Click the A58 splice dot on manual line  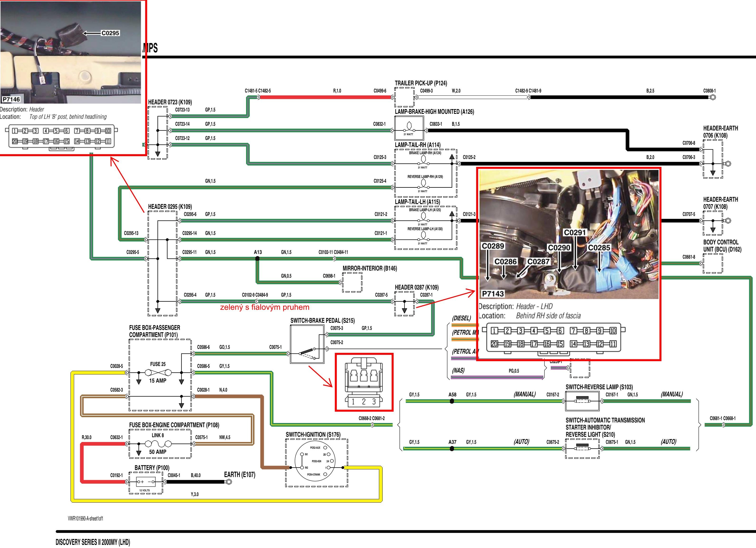coord(452,401)
